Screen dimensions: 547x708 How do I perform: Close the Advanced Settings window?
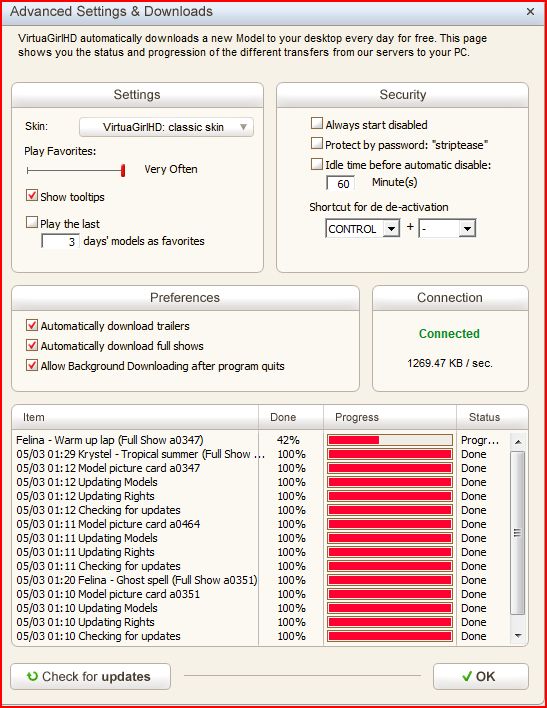point(531,12)
